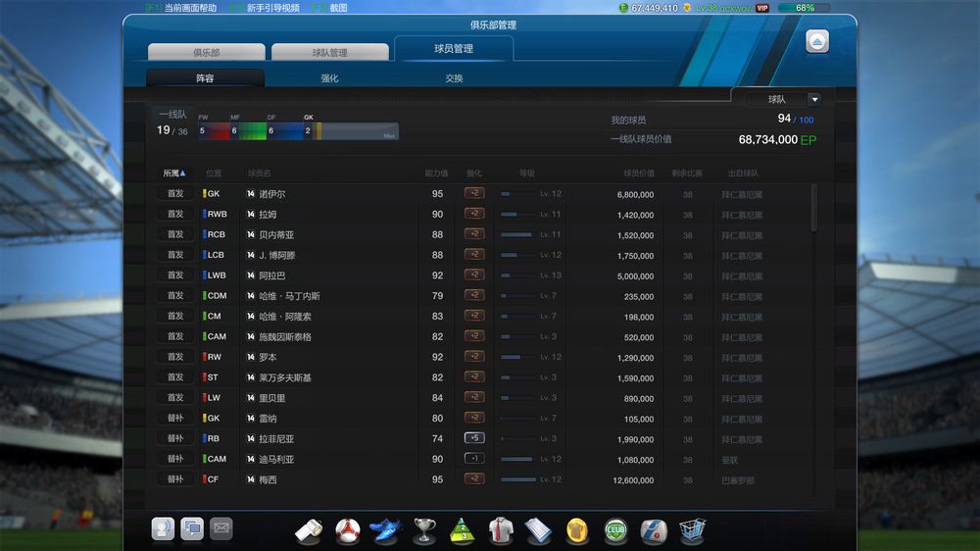Open the green ranking pyramid icon
The image size is (980, 551).
pos(462,531)
